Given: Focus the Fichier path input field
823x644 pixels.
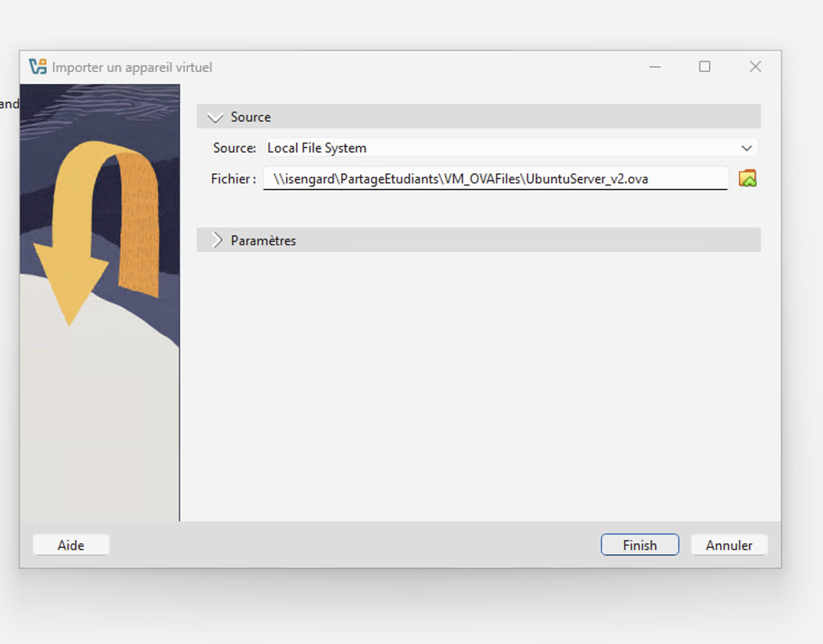Looking at the screenshot, I should pyautogui.click(x=494, y=179).
